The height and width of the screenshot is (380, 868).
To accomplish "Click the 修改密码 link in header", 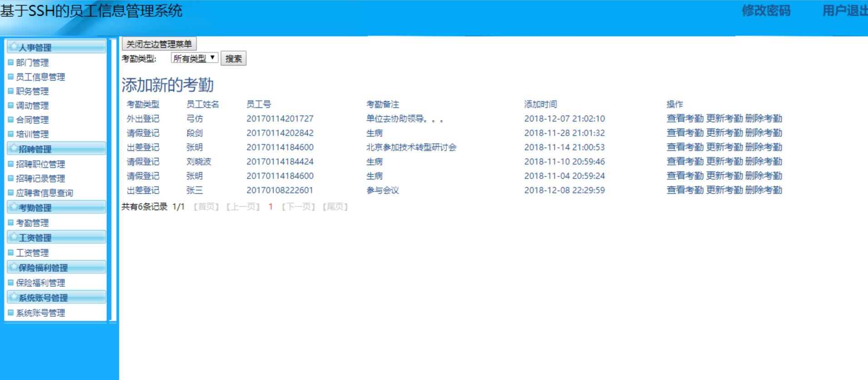I will point(766,10).
